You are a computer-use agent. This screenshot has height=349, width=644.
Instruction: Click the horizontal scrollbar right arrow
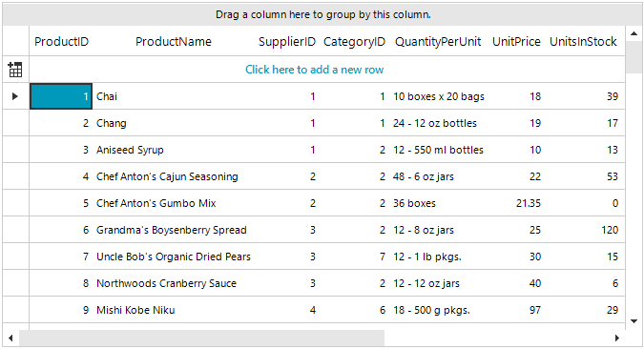point(617,338)
